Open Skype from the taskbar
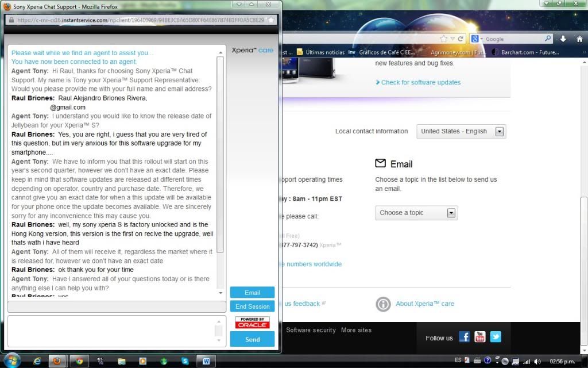This screenshot has height=368, width=588. 184,361
